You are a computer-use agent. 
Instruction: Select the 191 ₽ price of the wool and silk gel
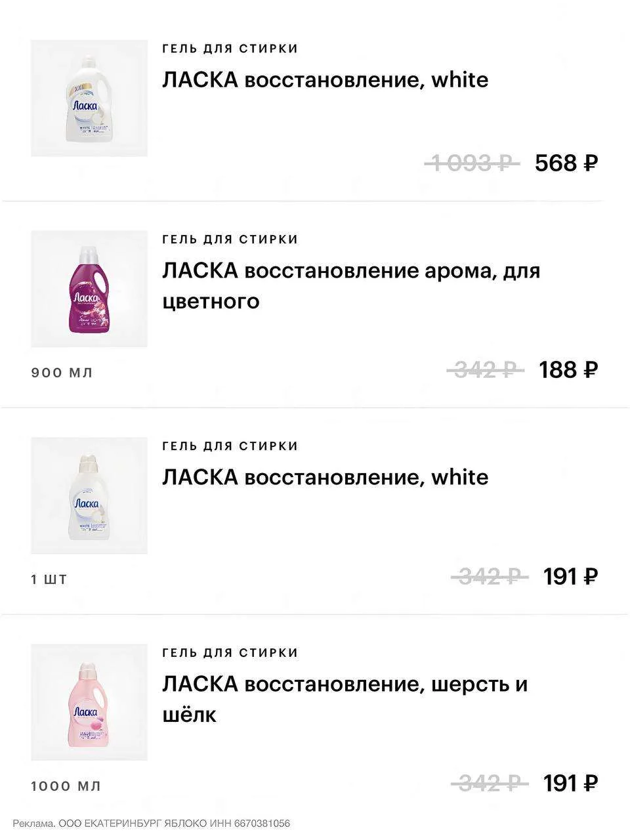coord(570,783)
